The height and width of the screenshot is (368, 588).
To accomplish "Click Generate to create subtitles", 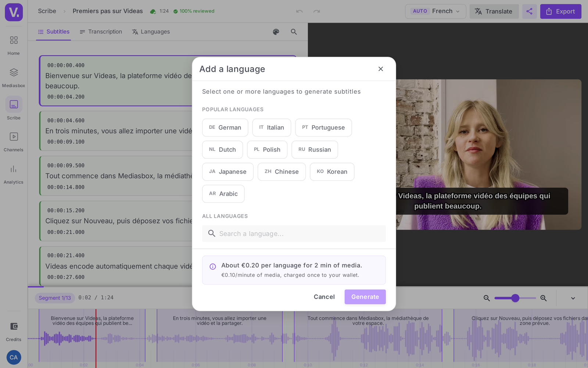I will click(x=365, y=297).
